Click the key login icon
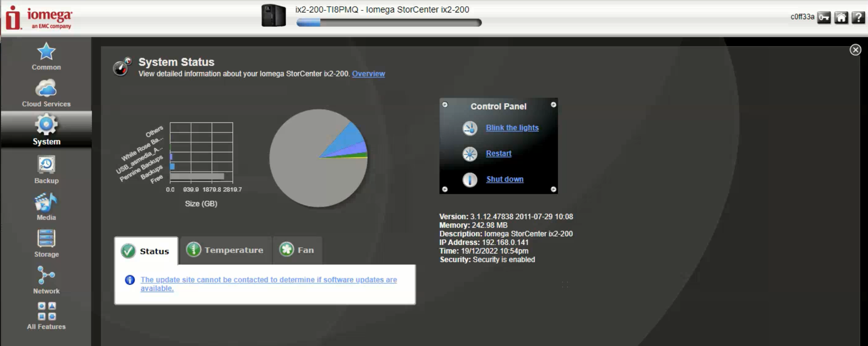The width and height of the screenshot is (868, 346). [x=824, y=17]
